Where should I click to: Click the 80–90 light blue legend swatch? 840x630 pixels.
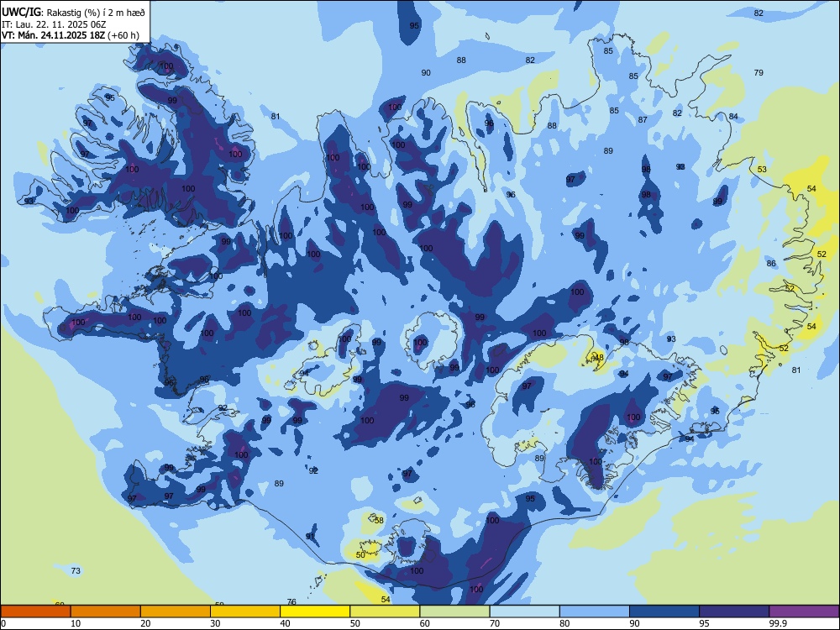[x=594, y=612]
